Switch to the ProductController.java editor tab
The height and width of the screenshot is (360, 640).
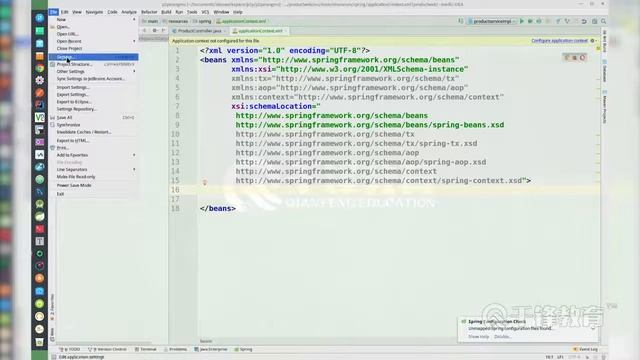coord(199,31)
